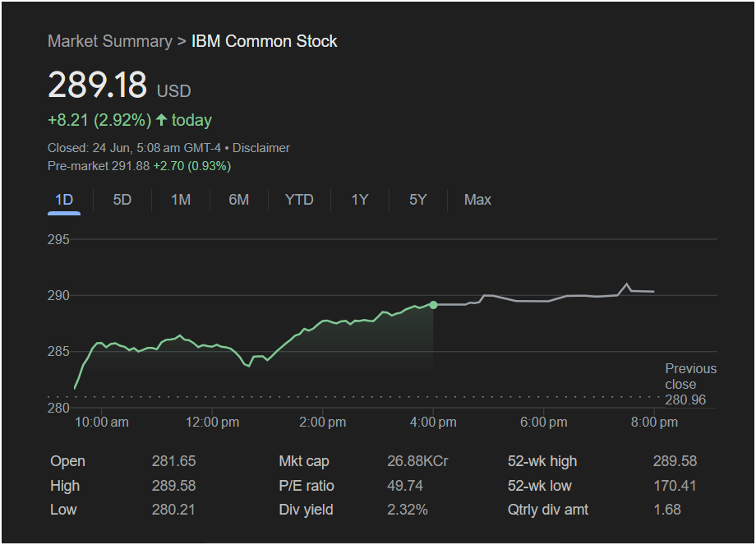
Task: Click the Qtrly div amt value 1.68
Action: [x=667, y=510]
